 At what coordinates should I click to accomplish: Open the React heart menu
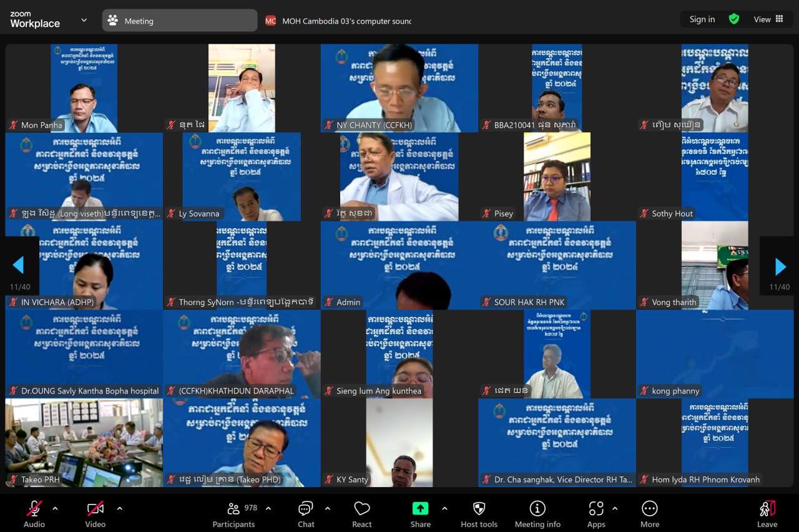tap(362, 514)
